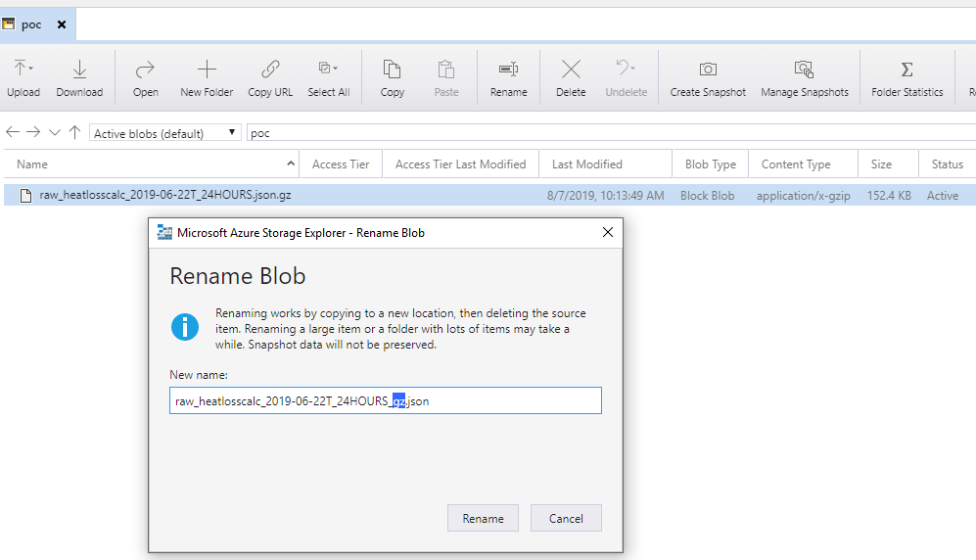This screenshot has height=560, width=976.
Task: Open the Active blobs (default) dropdown
Action: [164, 133]
